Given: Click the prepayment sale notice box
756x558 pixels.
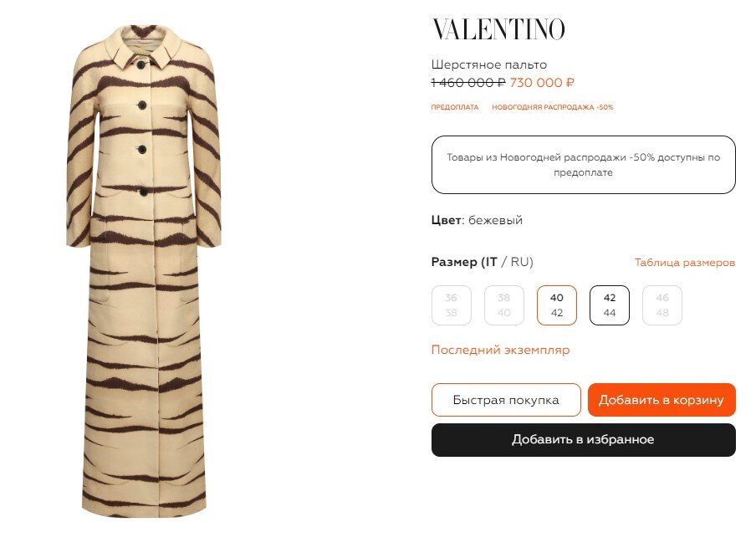Looking at the screenshot, I should [584, 165].
